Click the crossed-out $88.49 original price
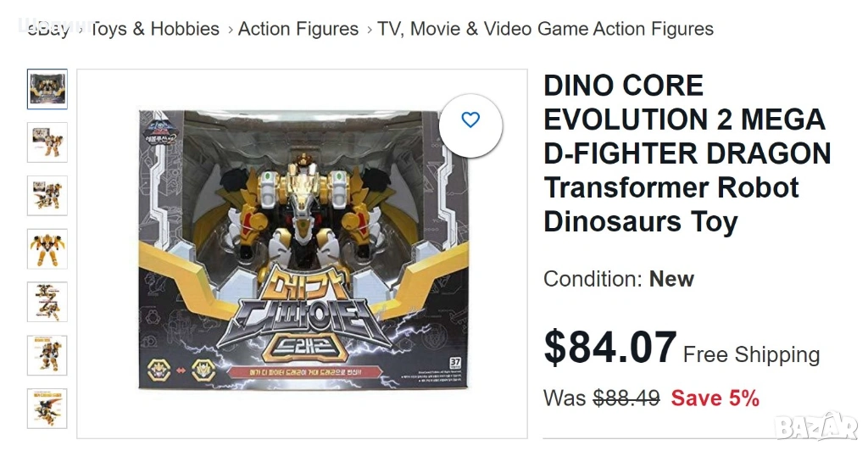This screenshot has height=451, width=868. [x=626, y=398]
